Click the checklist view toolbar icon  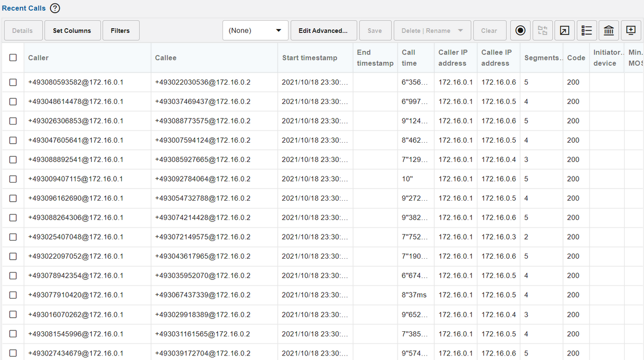pos(587,30)
